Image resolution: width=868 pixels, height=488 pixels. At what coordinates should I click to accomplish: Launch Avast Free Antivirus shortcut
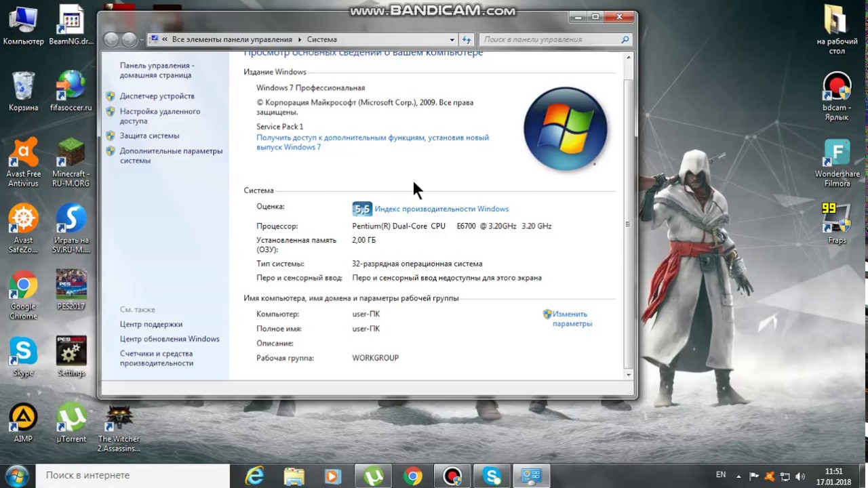coord(23,163)
